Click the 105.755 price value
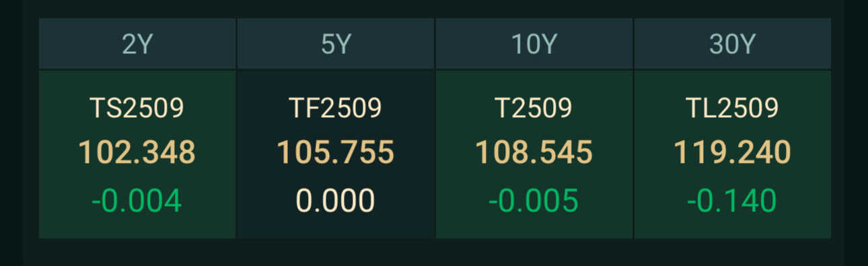Image resolution: width=868 pixels, height=266 pixels. pos(336,153)
